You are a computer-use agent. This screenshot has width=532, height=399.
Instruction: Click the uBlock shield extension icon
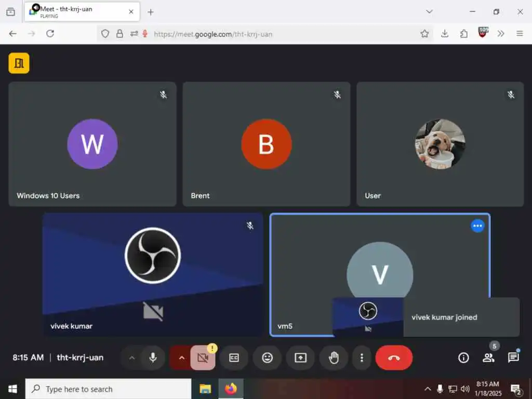tap(483, 33)
